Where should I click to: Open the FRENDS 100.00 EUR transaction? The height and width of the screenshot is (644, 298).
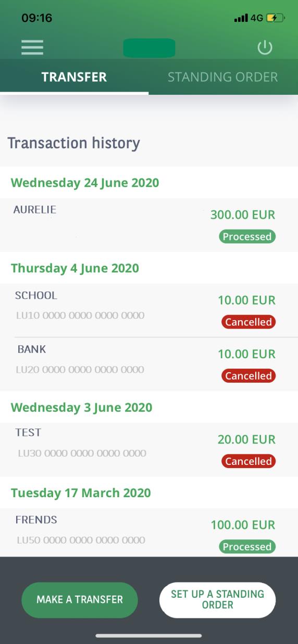click(x=149, y=533)
